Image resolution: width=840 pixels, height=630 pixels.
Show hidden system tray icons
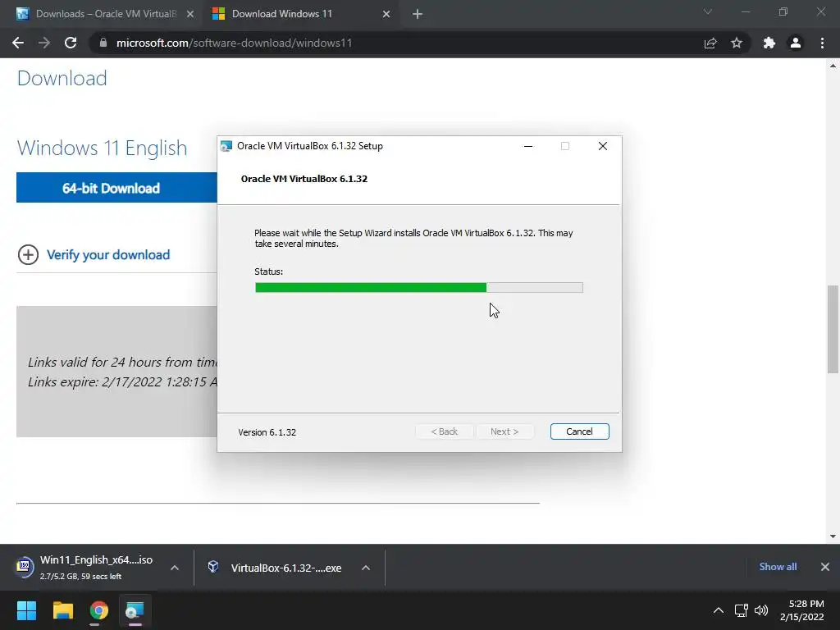pyautogui.click(x=719, y=610)
